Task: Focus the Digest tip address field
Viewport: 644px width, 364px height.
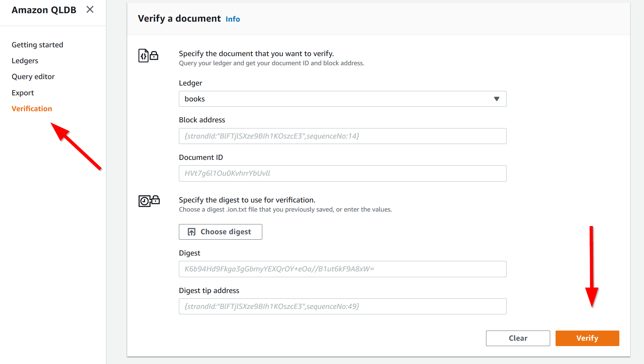Action: tap(342, 307)
